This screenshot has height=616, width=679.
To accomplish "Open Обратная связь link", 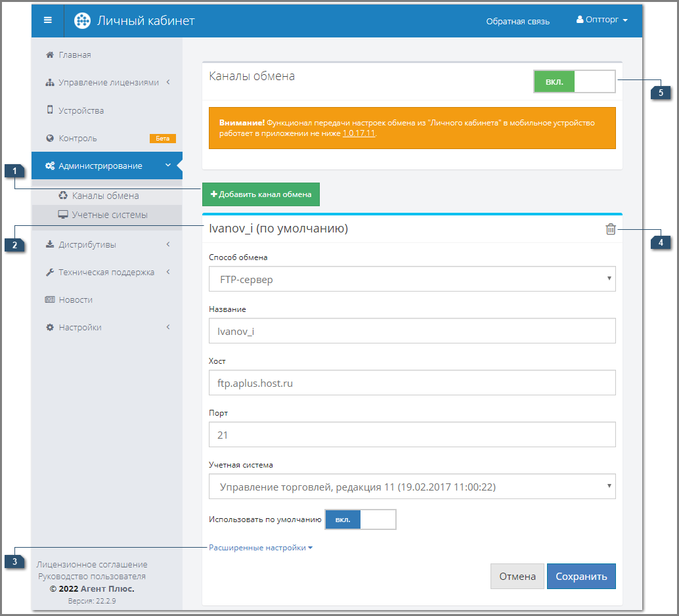I will [517, 21].
